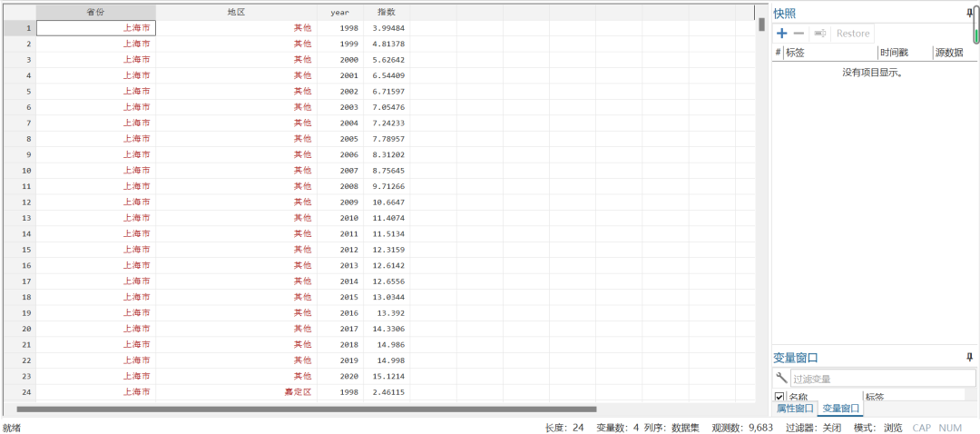The height and width of the screenshot is (434, 980).
Task: Select the 地区 column header
Action: (236, 13)
